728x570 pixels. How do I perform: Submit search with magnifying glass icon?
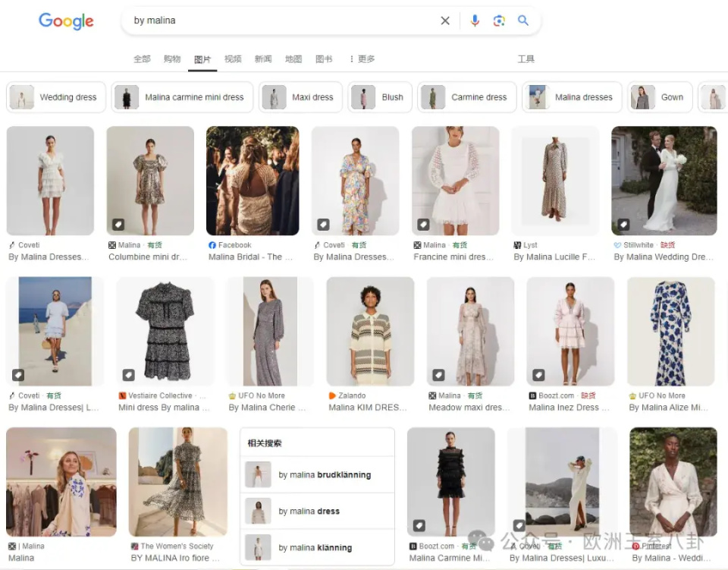pyautogui.click(x=523, y=20)
